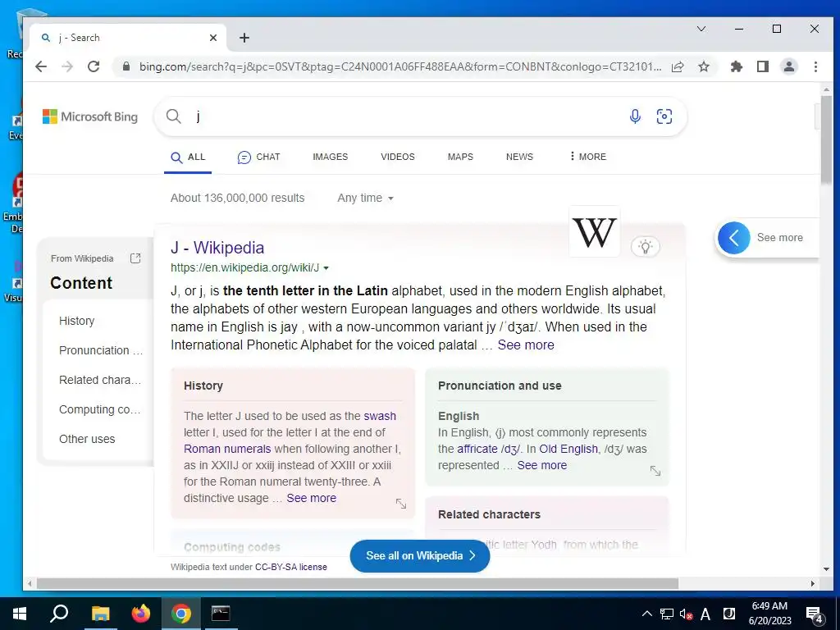The image size is (840, 630).
Task: Switch to the CHAT tab
Action: (x=258, y=157)
